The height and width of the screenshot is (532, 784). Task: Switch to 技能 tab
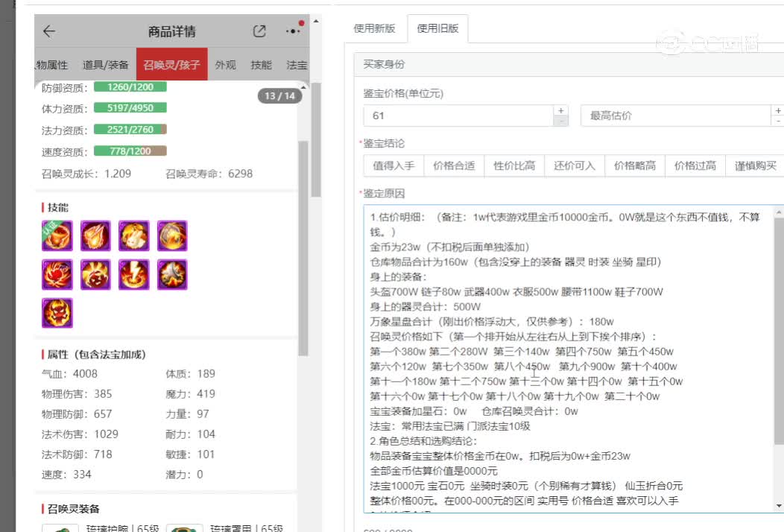tap(261, 65)
